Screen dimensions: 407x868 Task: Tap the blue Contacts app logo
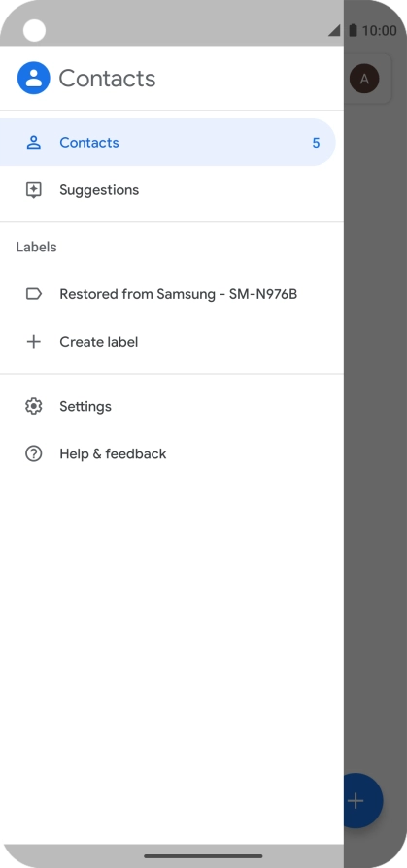pyautogui.click(x=34, y=78)
